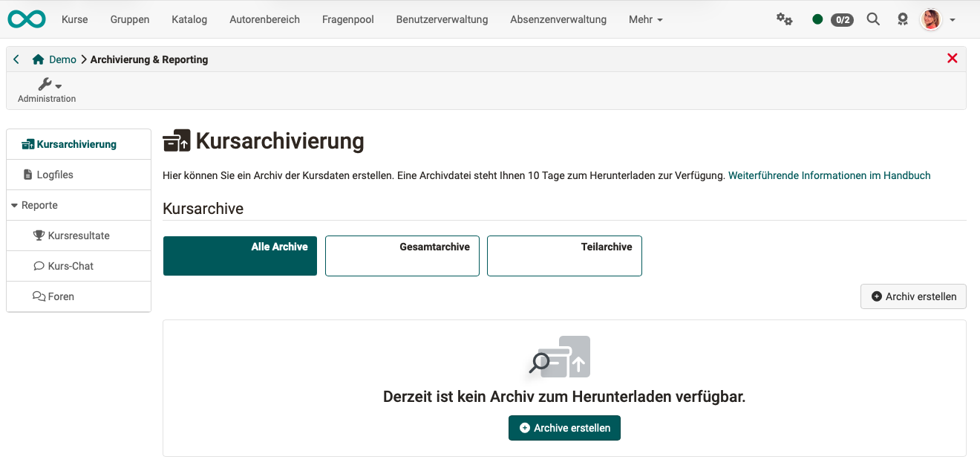Open the Benutzerverwaltung menu item

click(442, 19)
